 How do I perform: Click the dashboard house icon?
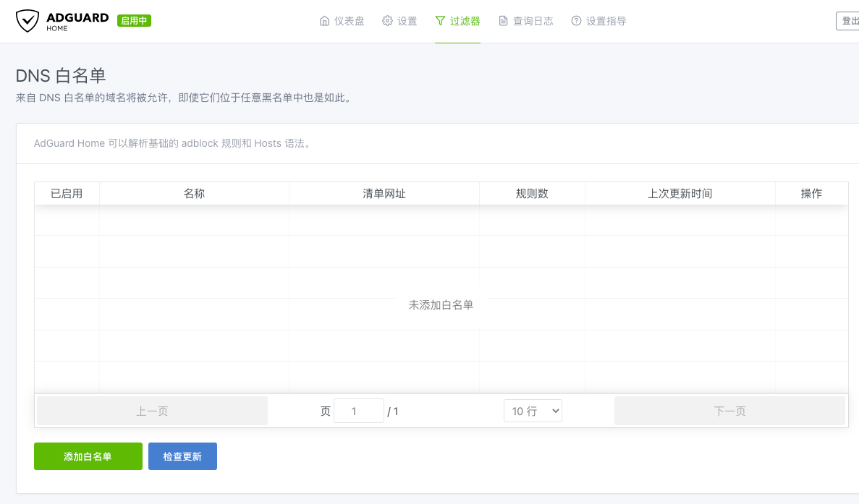324,21
